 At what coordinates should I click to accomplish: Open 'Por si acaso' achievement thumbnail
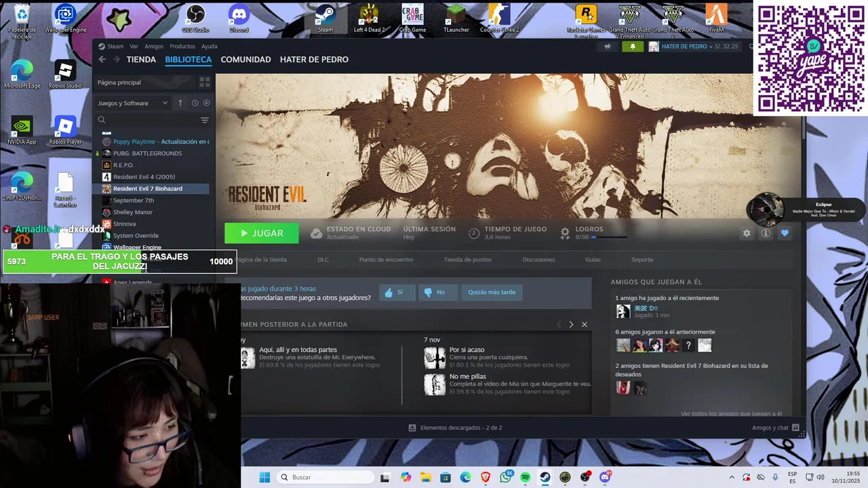(x=435, y=357)
